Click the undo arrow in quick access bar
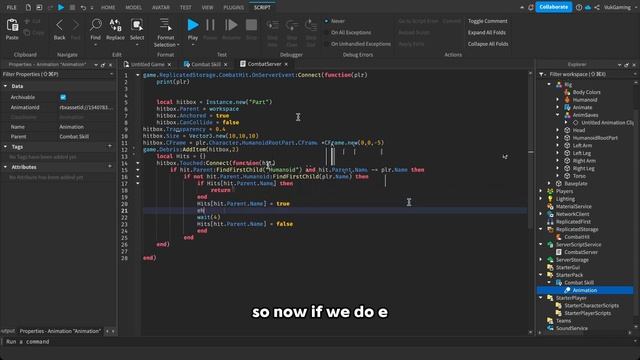This screenshot has height=360, width=640. point(83,7)
